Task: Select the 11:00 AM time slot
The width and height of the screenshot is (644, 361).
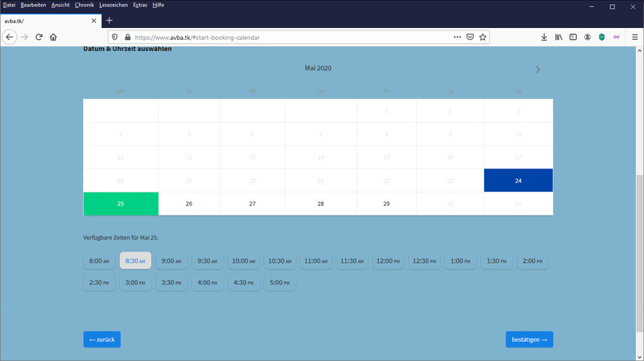Action: pos(316,261)
